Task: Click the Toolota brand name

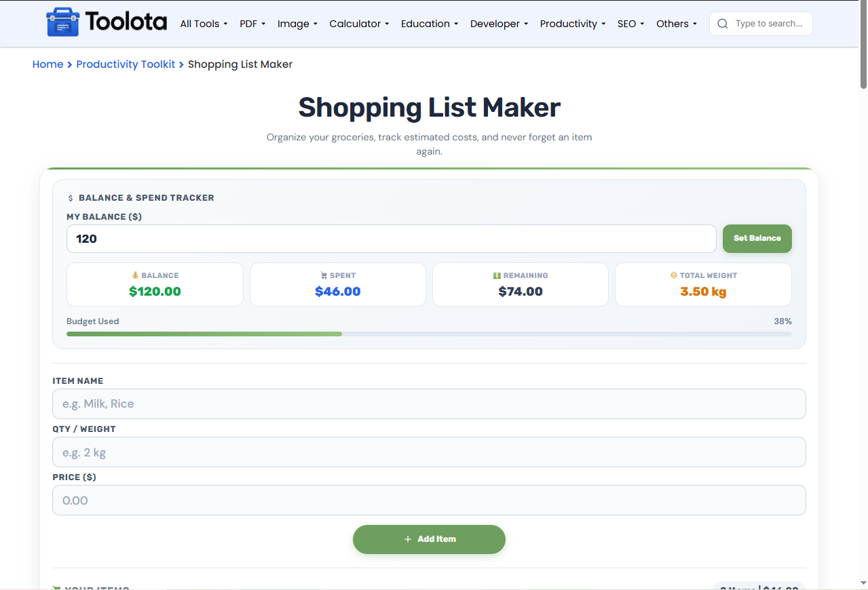Action: click(x=126, y=22)
